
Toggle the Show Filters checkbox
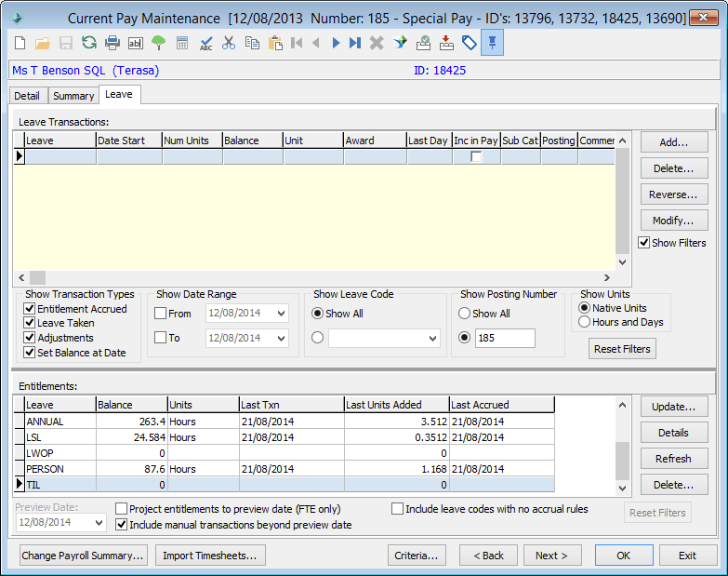tap(643, 243)
